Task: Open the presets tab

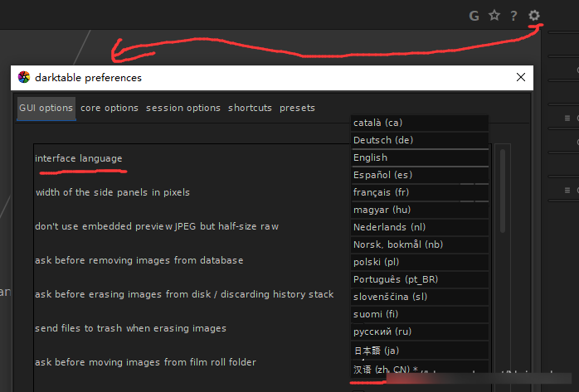Action: click(297, 108)
